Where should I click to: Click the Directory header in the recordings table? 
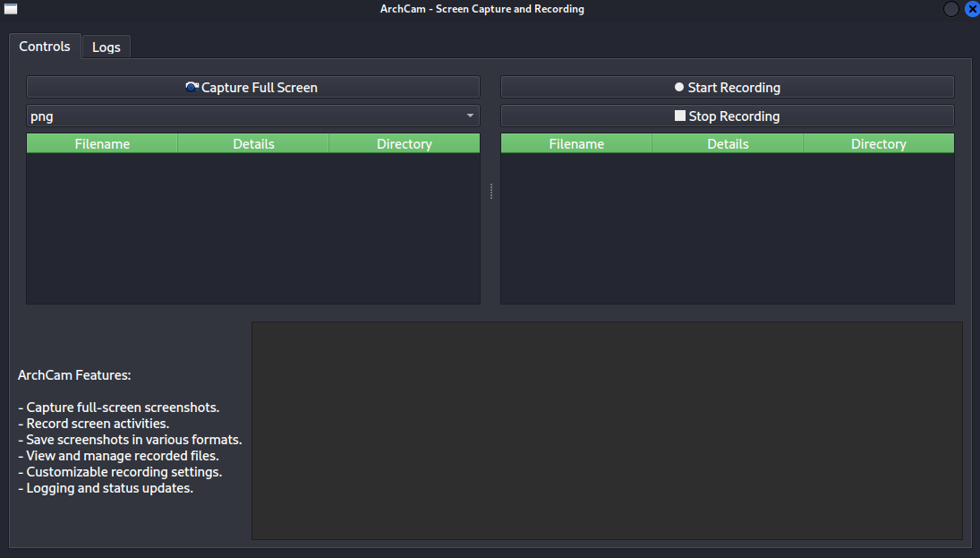(878, 143)
